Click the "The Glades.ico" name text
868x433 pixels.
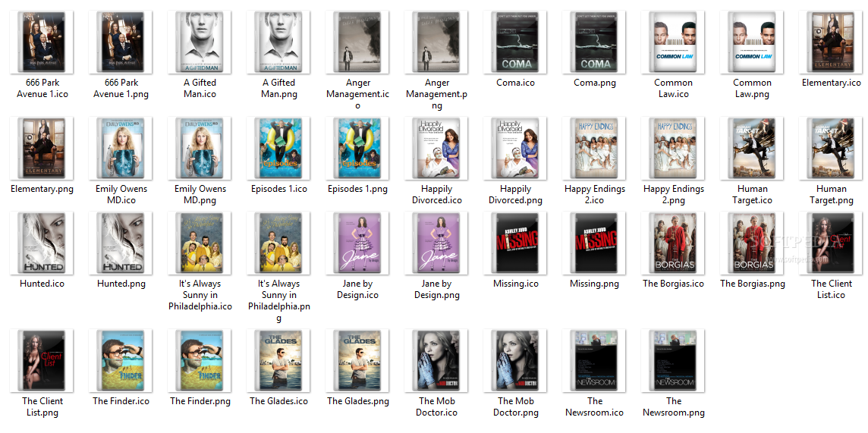[279, 401]
